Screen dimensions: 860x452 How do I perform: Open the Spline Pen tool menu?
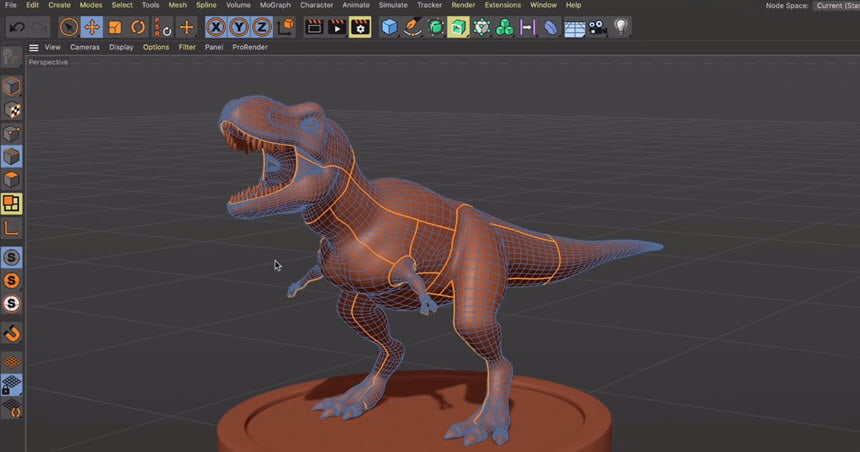click(x=412, y=27)
